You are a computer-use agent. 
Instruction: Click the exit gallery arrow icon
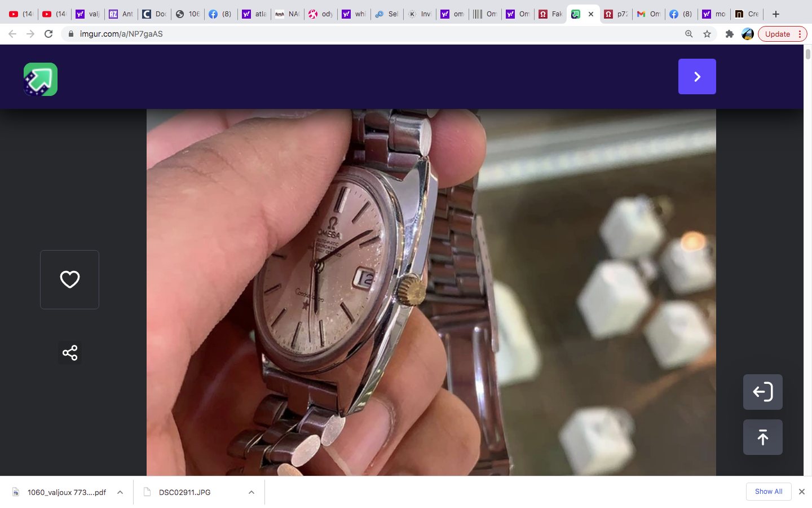762,392
